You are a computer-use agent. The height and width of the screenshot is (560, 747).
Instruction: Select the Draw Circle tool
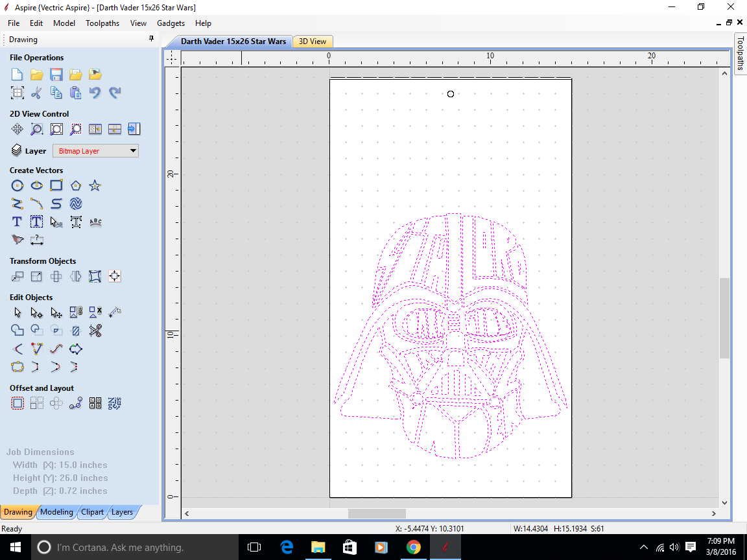18,185
